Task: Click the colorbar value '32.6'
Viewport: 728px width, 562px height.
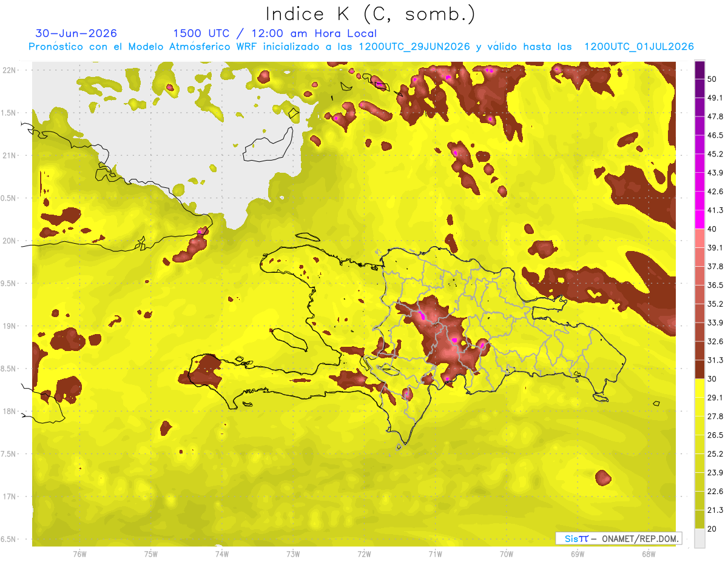Action: tap(715, 341)
